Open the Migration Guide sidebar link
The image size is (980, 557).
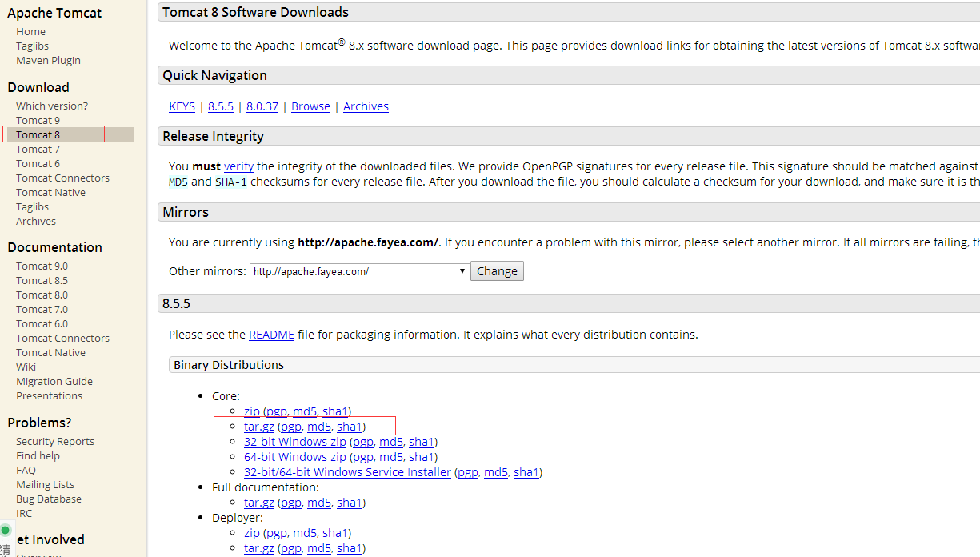pyautogui.click(x=54, y=381)
